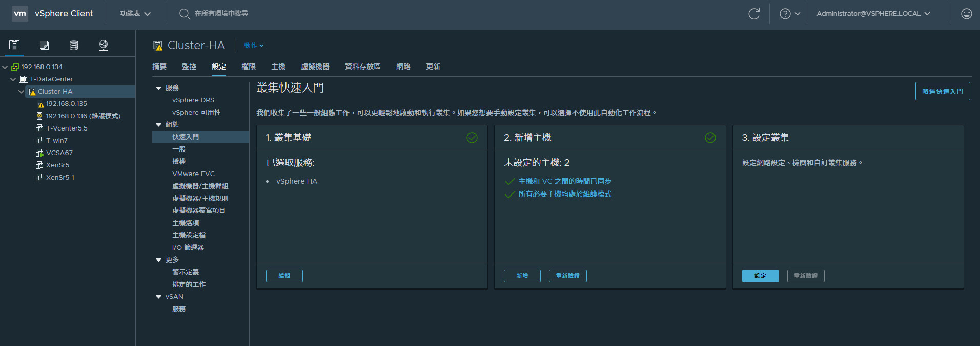Open the 主機和 VC 之間的時間已同步 link
Image resolution: width=980 pixels, height=346 pixels.
tap(565, 181)
